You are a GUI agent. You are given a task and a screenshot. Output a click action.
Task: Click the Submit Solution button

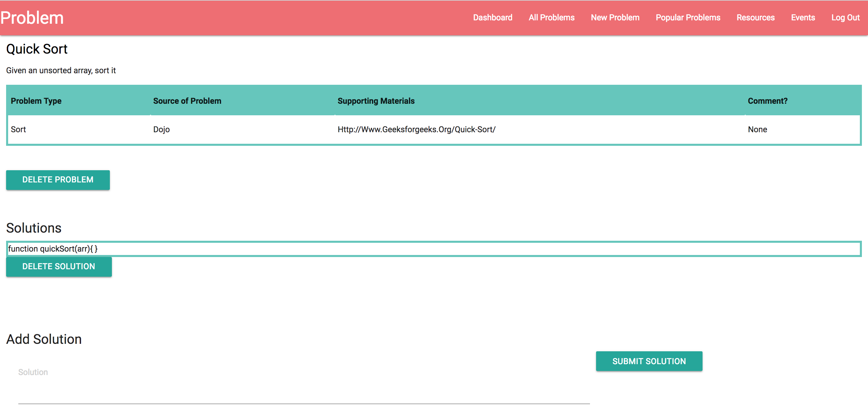point(649,361)
